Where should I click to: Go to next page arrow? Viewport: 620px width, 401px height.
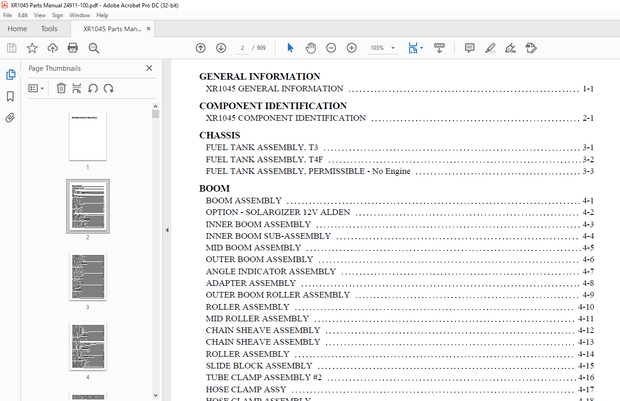click(x=221, y=48)
